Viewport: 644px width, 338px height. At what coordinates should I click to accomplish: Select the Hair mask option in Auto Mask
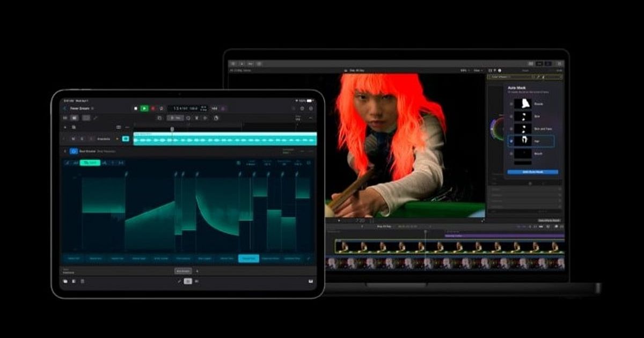click(531, 141)
